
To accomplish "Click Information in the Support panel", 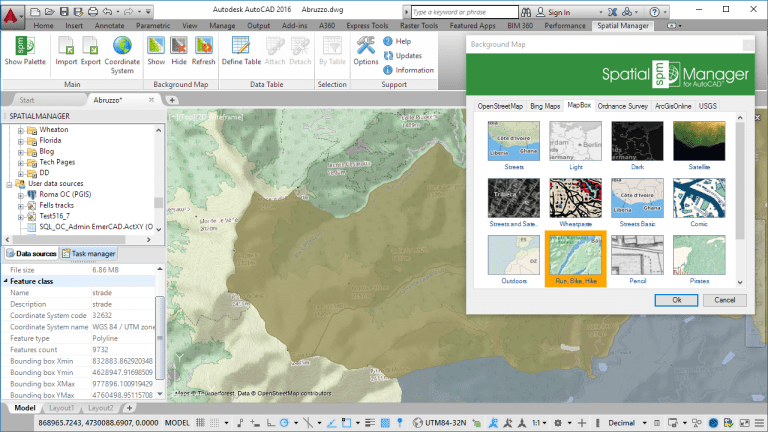I will click(x=408, y=70).
